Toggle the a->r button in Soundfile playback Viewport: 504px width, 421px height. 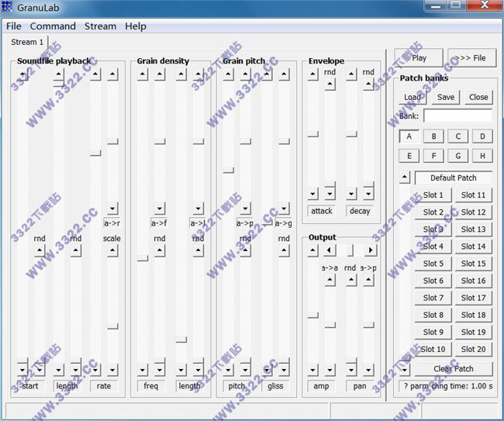(x=112, y=223)
